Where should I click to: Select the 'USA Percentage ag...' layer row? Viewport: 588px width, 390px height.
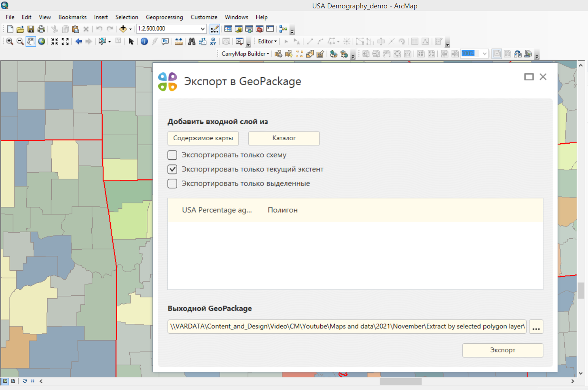click(x=355, y=210)
